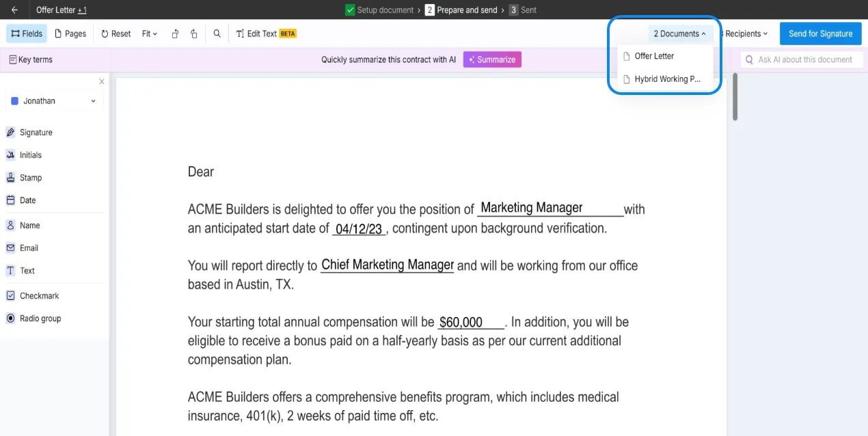The height and width of the screenshot is (436, 868).
Task: Click the '$60,000' compensation field
Action: click(471, 323)
